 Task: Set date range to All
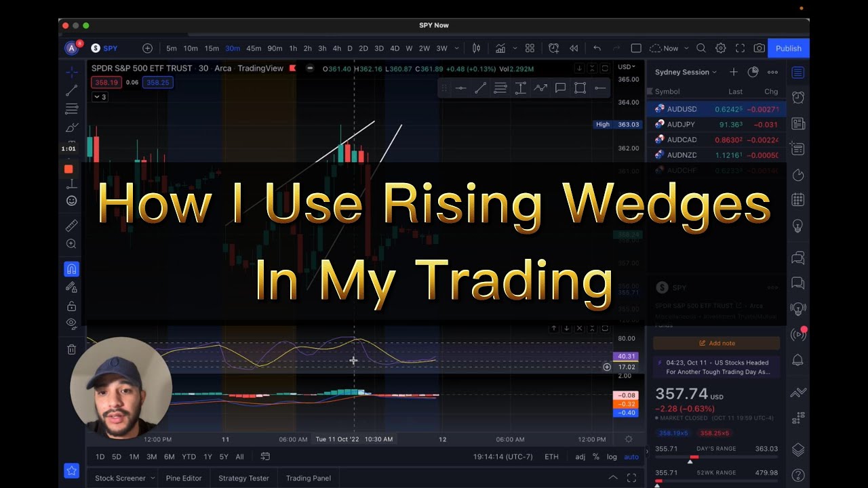[239, 457]
